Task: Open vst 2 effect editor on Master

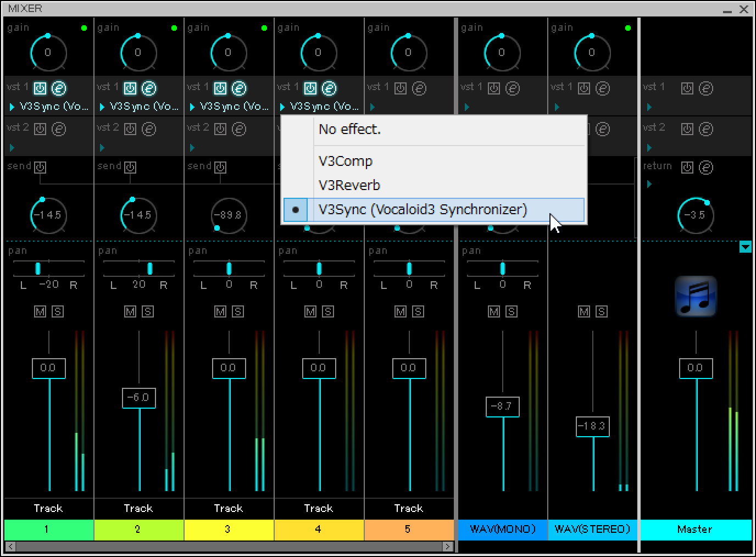Action: 706,129
